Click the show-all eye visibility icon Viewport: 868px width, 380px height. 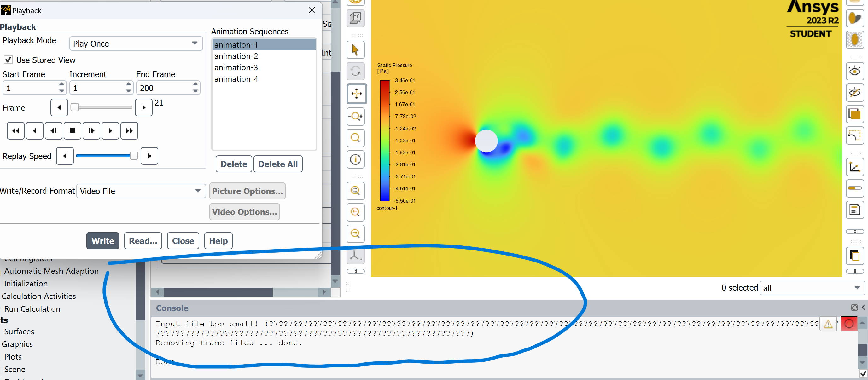[854, 71]
